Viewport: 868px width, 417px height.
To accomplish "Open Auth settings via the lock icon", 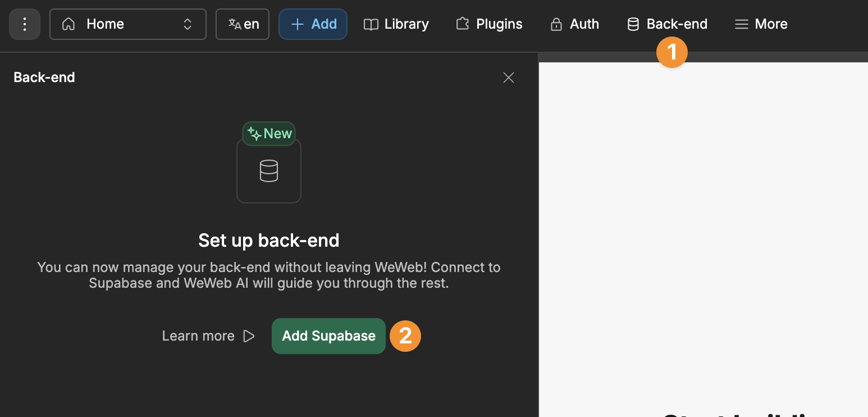I will [x=556, y=24].
